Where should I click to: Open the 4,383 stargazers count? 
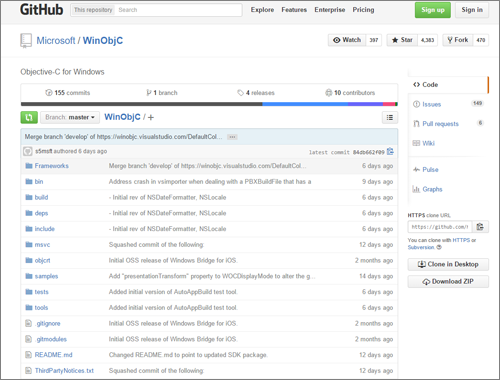click(427, 40)
